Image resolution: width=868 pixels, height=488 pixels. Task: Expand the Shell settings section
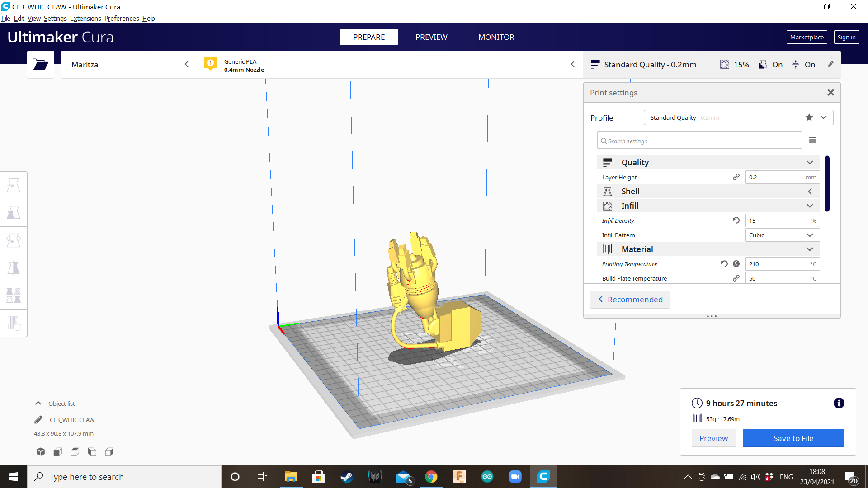point(708,192)
